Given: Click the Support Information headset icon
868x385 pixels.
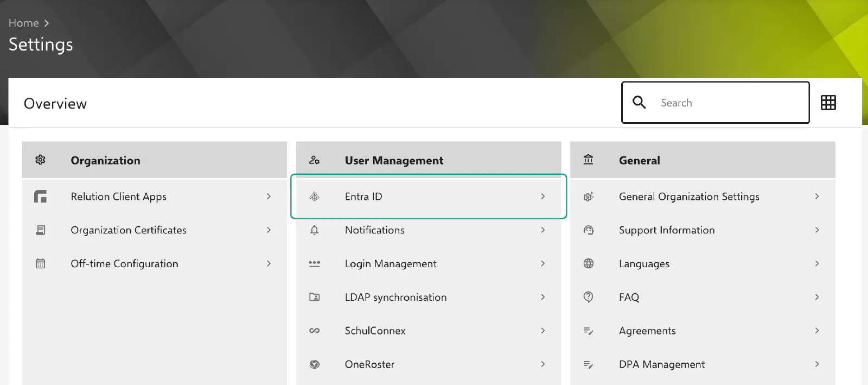Looking at the screenshot, I should pos(589,230).
